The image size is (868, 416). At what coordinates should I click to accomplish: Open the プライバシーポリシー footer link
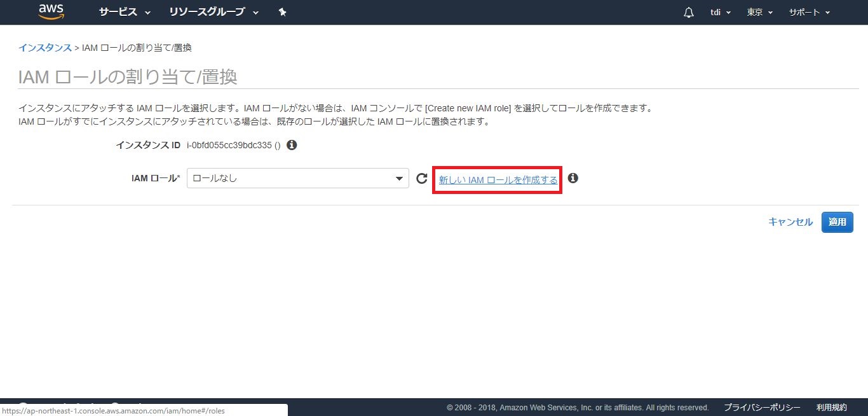point(762,407)
